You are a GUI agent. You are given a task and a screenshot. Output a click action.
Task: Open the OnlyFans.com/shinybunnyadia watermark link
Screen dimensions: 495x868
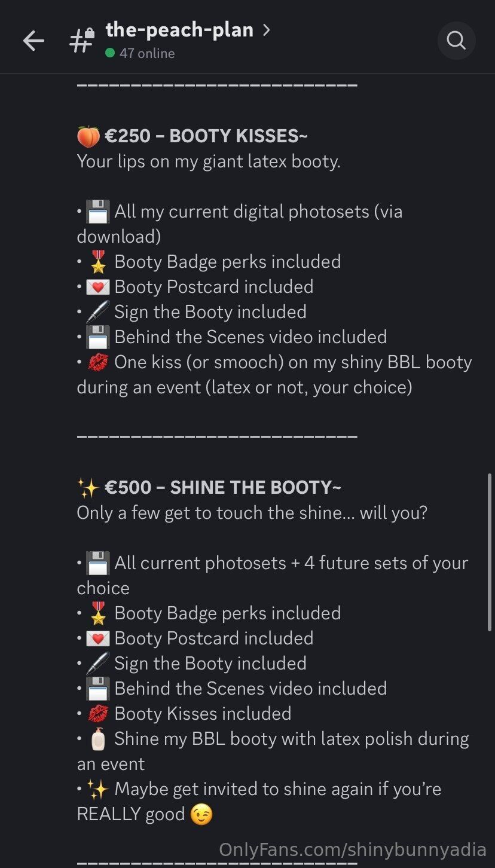click(353, 849)
